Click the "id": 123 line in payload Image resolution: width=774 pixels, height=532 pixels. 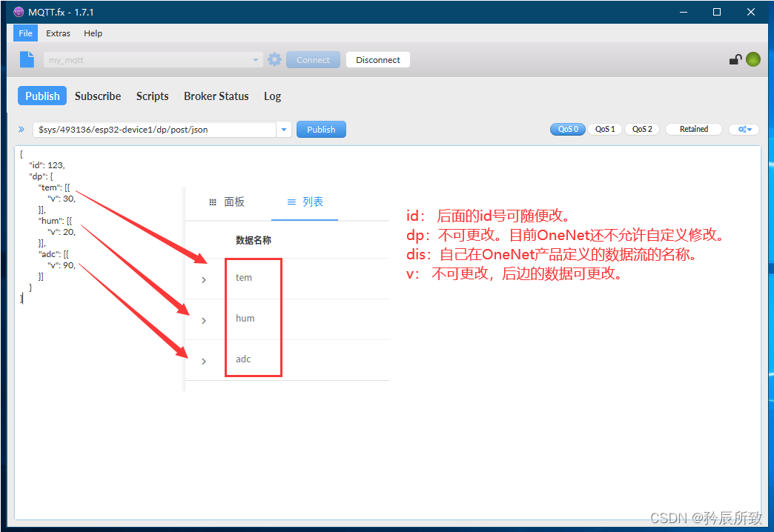pyautogui.click(x=47, y=165)
